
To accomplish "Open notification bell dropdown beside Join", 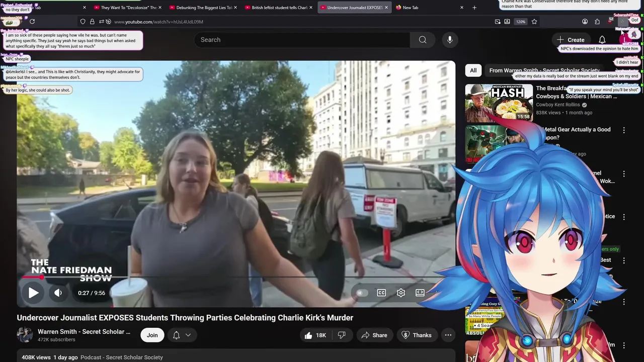I will pyautogui.click(x=182, y=335).
